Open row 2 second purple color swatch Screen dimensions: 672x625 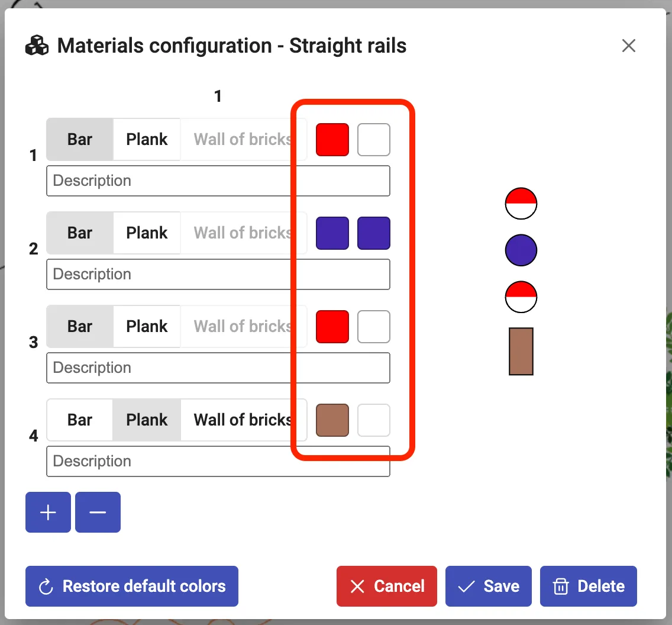[x=374, y=233]
